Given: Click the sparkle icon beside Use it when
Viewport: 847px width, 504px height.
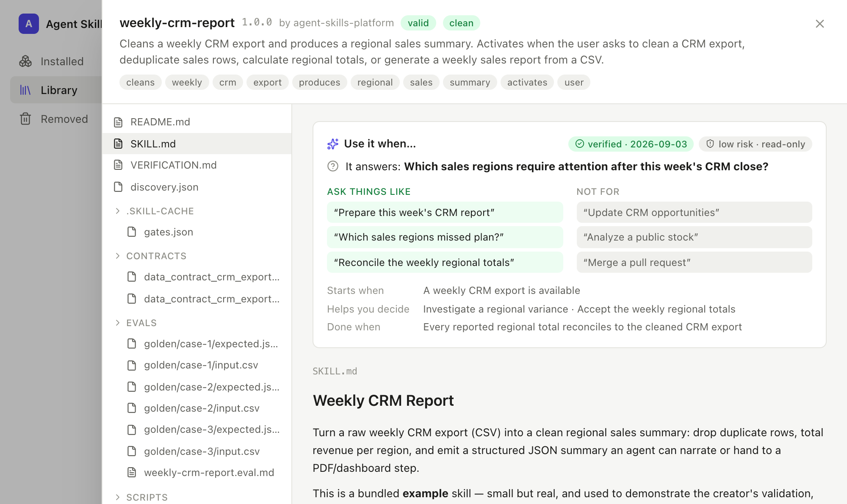Looking at the screenshot, I should (333, 144).
